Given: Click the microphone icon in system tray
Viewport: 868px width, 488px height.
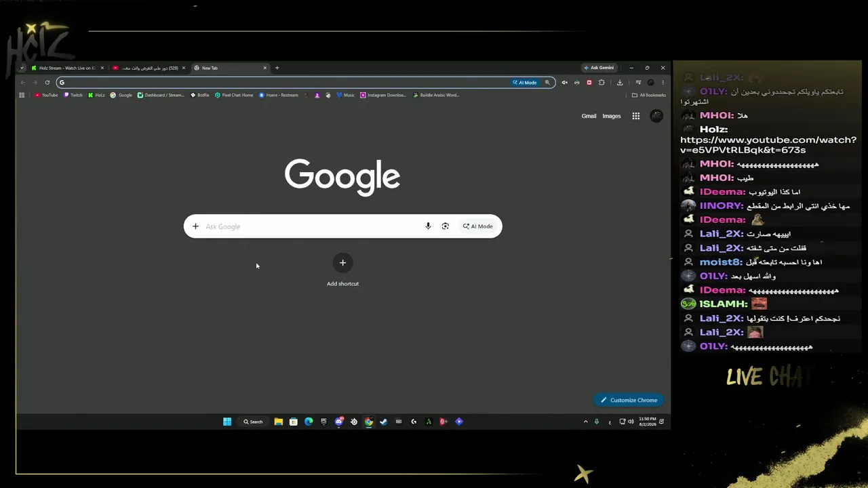Looking at the screenshot, I should tap(597, 422).
